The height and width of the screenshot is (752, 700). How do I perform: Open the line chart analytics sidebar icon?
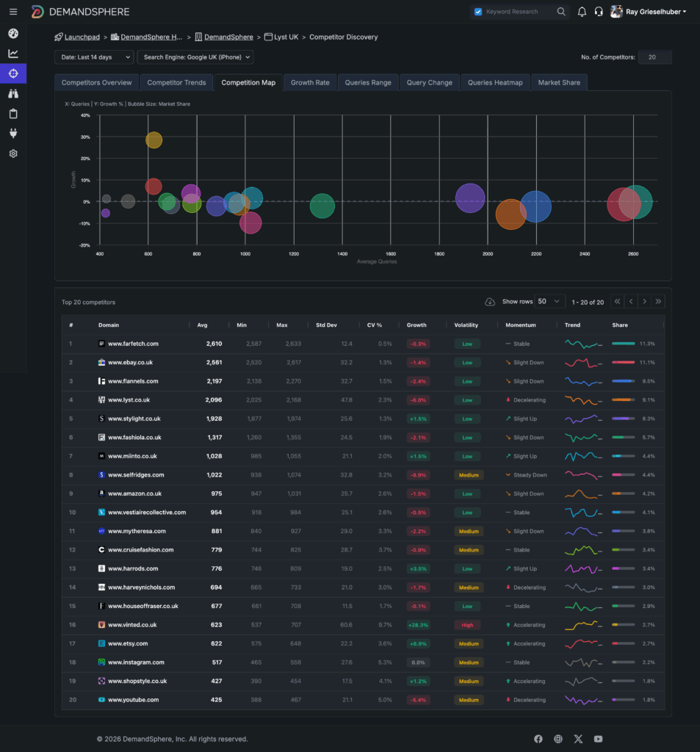(x=13, y=54)
